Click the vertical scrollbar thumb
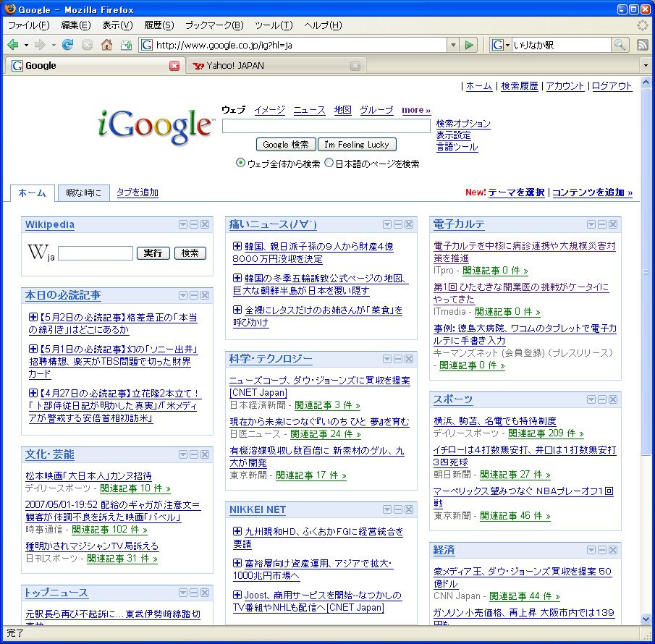655x644 pixels. [646, 271]
